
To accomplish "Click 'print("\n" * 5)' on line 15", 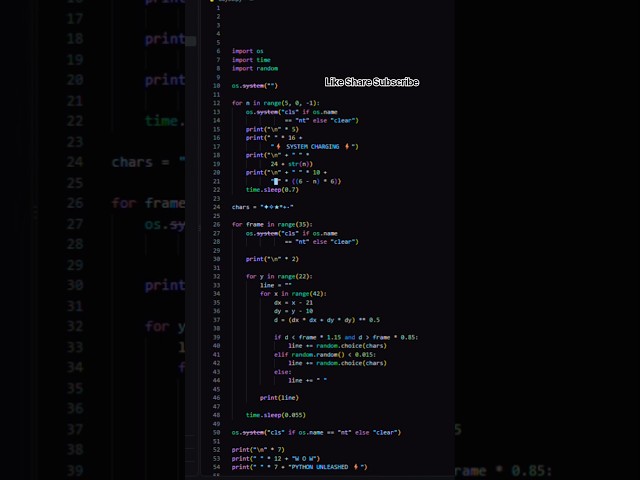I will pyautogui.click(x=272, y=129).
